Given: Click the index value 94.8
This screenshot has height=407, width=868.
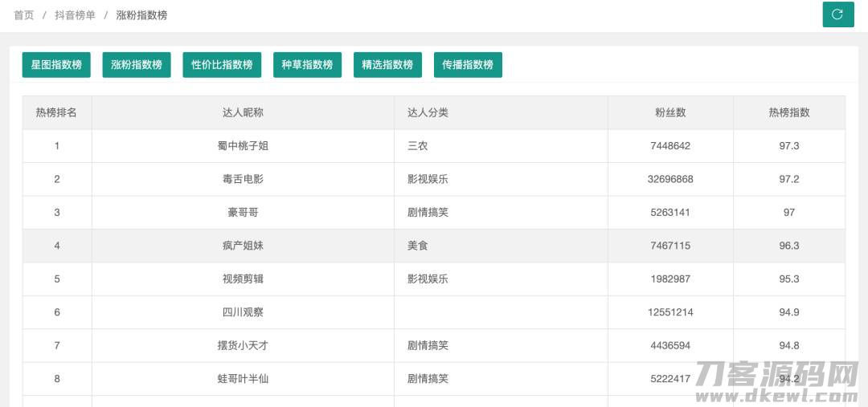Looking at the screenshot, I should click(789, 346).
